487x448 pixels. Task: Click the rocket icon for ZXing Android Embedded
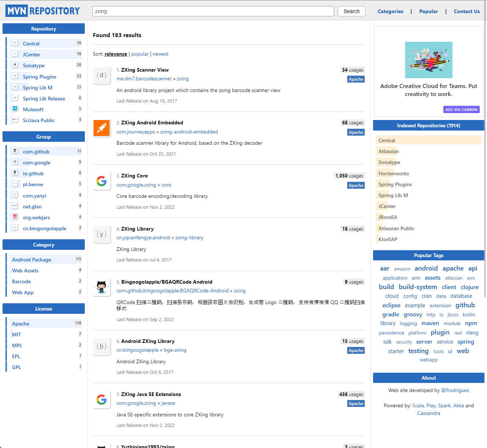[102, 128]
